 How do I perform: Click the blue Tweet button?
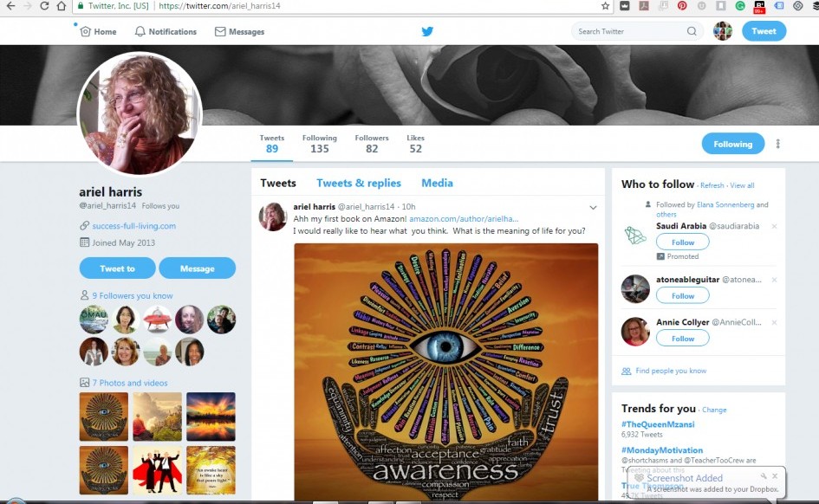click(x=764, y=31)
